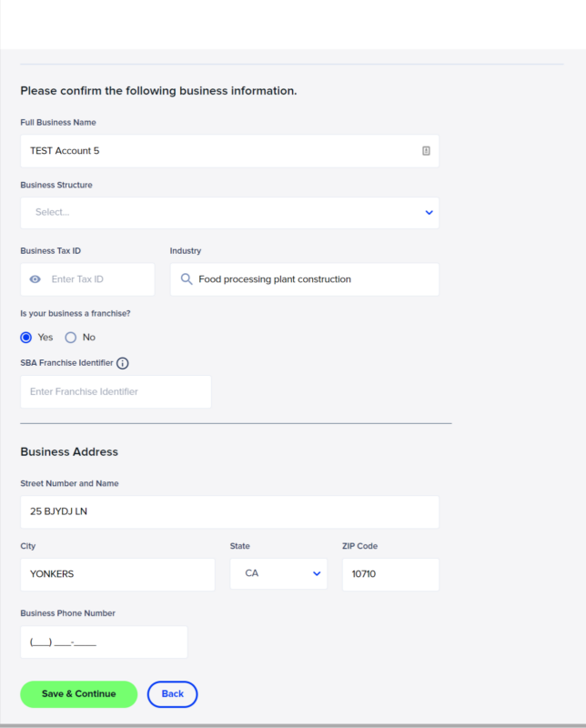
Task: Select Yes for franchise question
Action: [26, 338]
